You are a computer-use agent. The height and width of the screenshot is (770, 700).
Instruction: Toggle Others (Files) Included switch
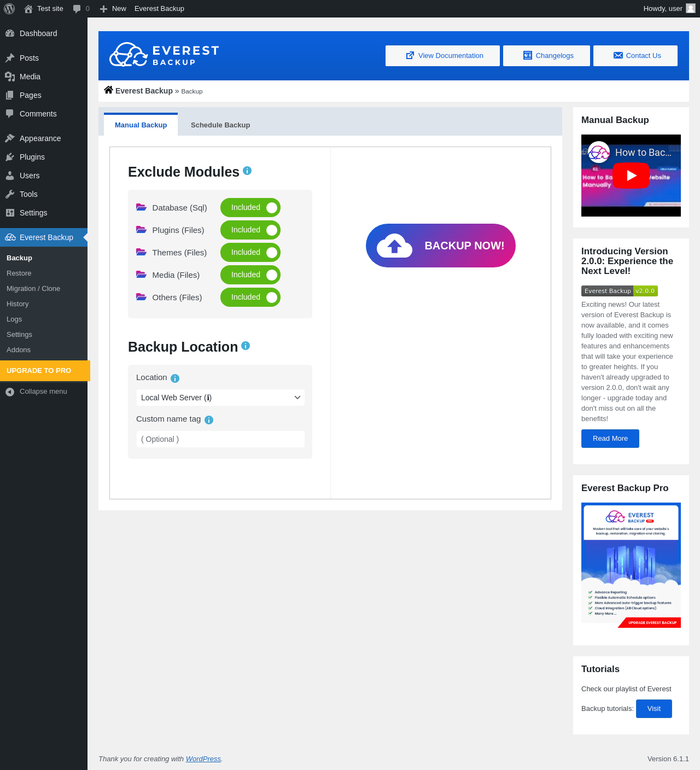250,297
